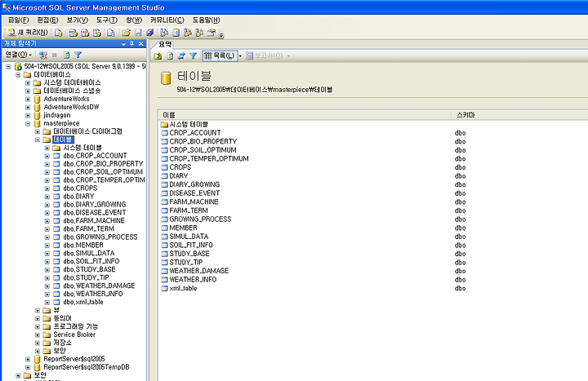588x381 pixels.
Task: Select FARM_MACHINE in Summary list
Action: [194, 202]
